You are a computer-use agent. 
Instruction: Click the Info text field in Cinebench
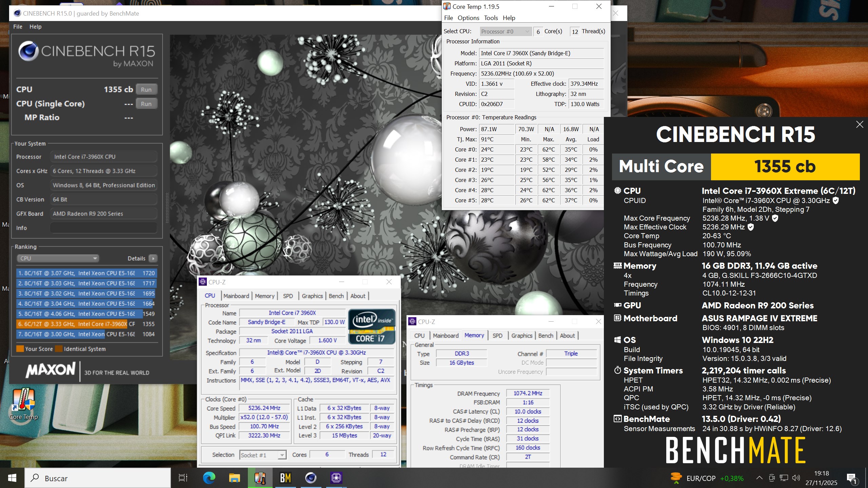103,228
